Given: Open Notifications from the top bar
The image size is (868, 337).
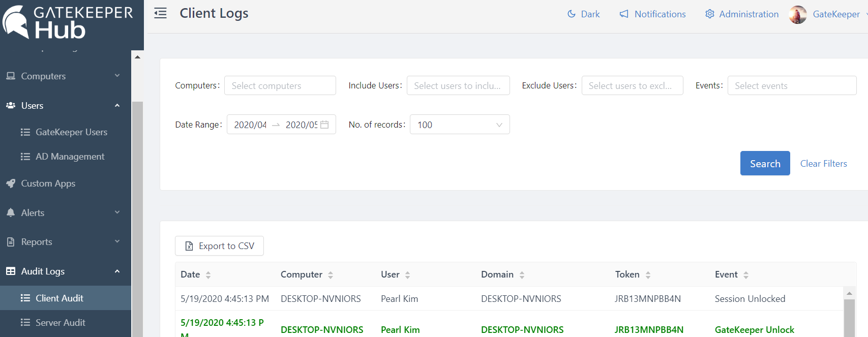Looking at the screenshot, I should pos(652,14).
